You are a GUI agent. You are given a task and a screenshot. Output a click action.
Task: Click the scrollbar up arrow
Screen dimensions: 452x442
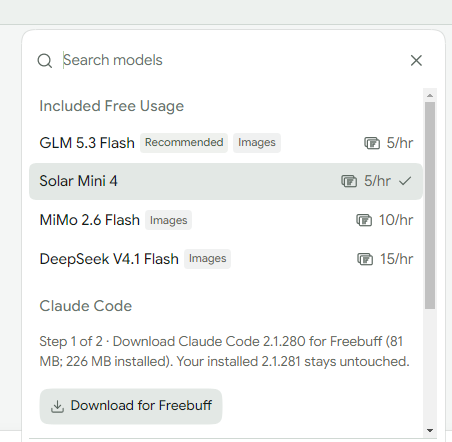(430, 96)
